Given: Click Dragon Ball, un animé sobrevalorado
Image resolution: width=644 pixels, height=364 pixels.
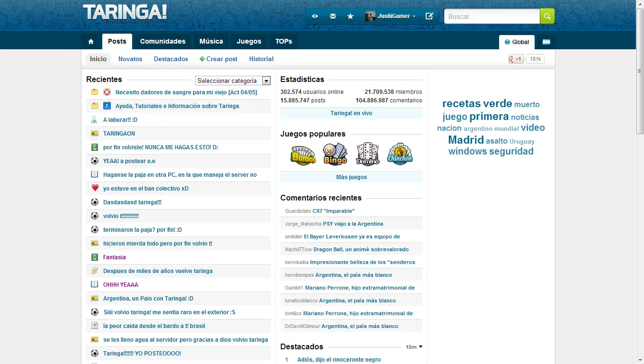Looking at the screenshot, I should coord(361,249).
